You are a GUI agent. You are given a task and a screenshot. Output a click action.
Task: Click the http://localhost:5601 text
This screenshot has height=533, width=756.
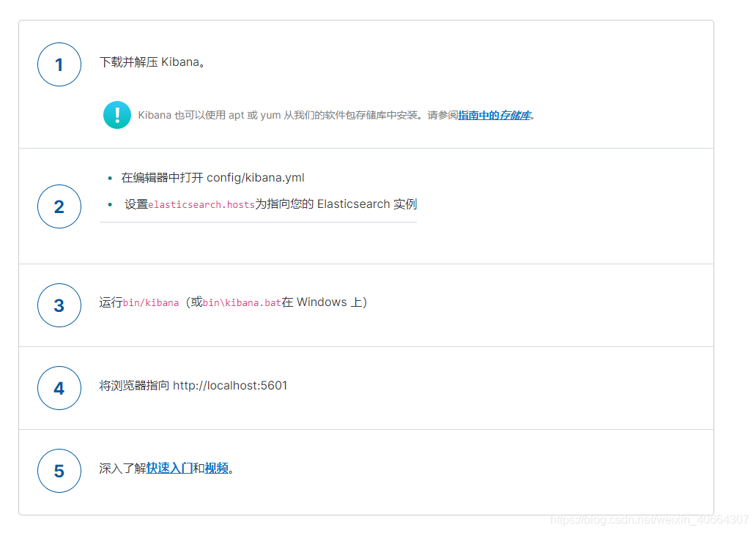230,386
